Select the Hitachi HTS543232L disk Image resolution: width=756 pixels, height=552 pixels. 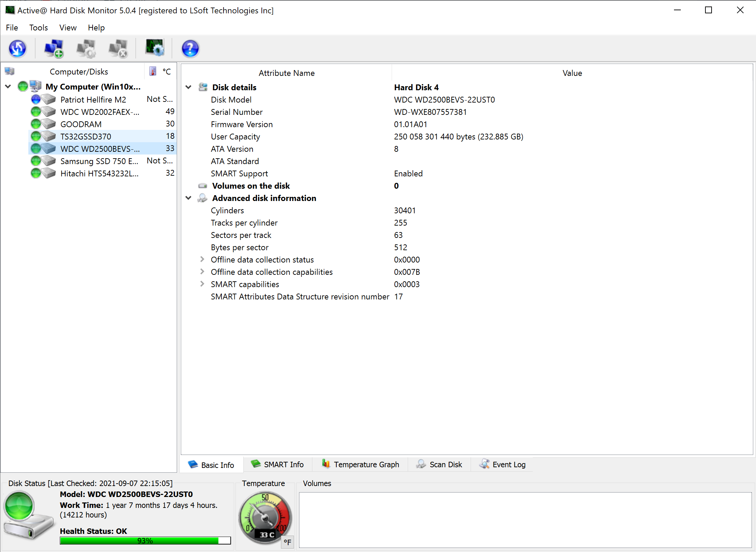tap(103, 173)
